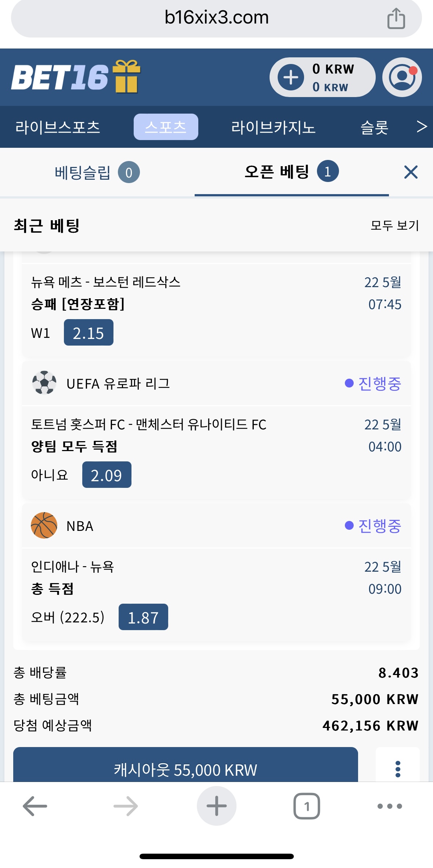Select the 라이브스포츠 menu item
The width and height of the screenshot is (433, 868).
pyautogui.click(x=58, y=127)
